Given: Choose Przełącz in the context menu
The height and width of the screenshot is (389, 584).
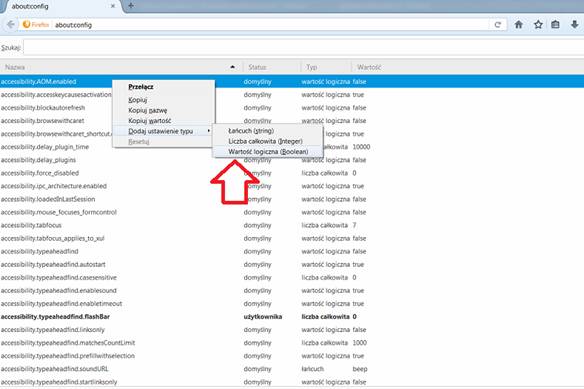Looking at the screenshot, I should coord(164,87).
